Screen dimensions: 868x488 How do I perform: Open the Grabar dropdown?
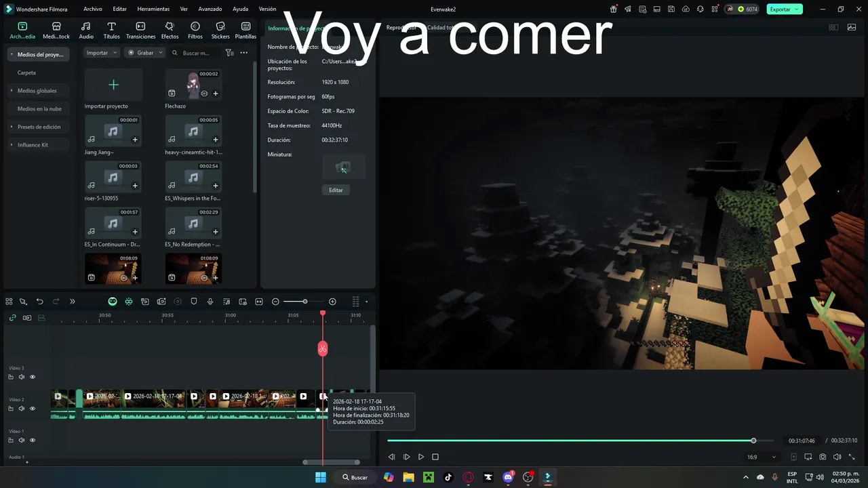[x=145, y=53]
